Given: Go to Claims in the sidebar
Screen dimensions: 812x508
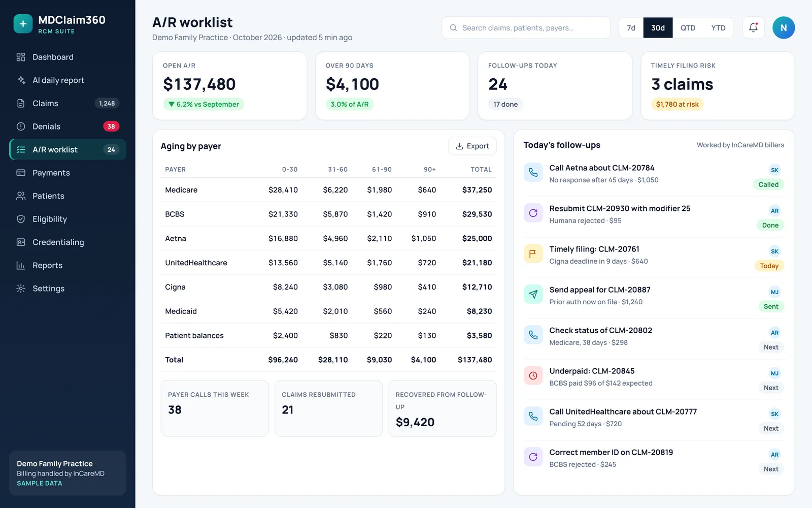Looking at the screenshot, I should [67, 103].
